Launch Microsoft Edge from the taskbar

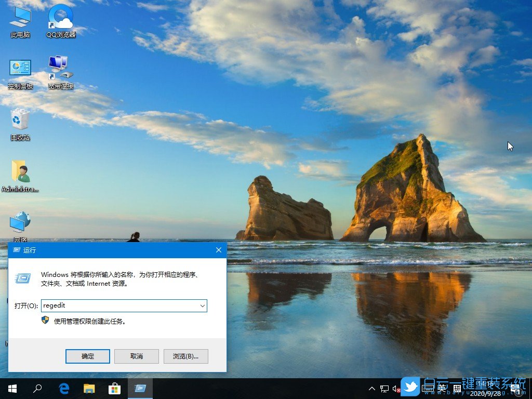(x=64, y=389)
